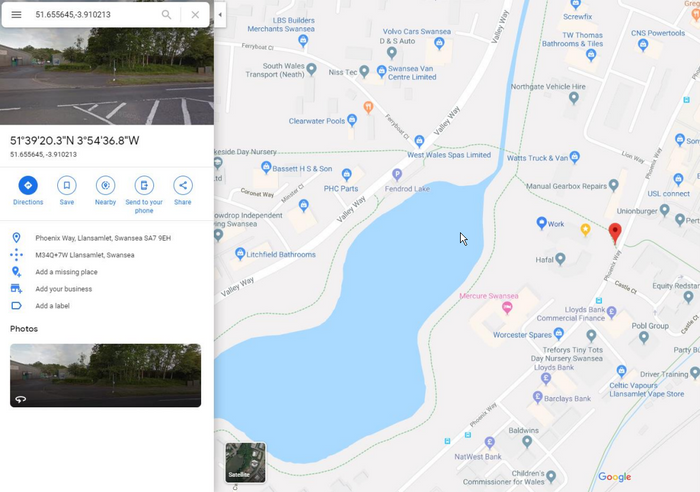Share this location
Screen dimensions: 700x492
[183, 185]
